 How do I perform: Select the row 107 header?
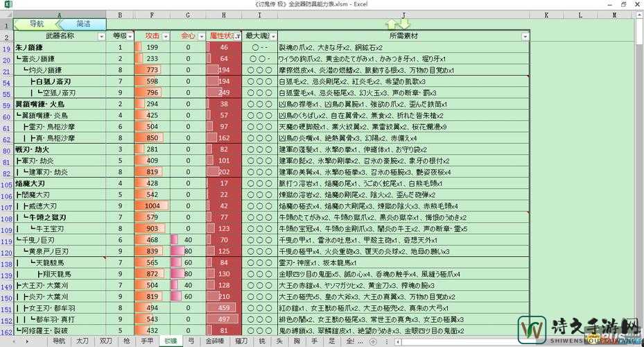tap(6, 208)
